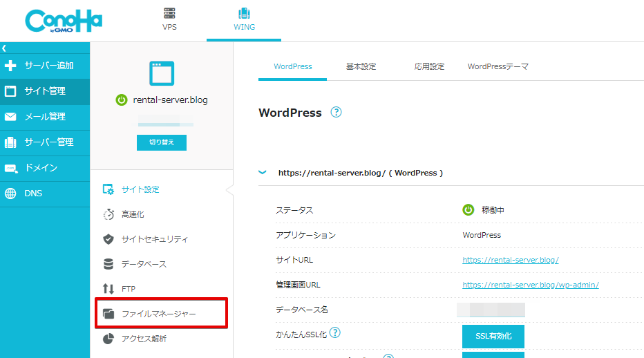
Task: Switch to the WordPress tab
Action: (x=292, y=66)
